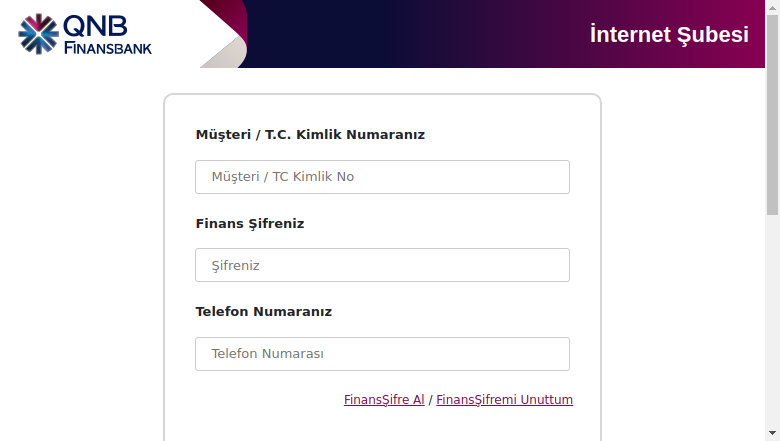
Task: Focus the Şifreniz password field
Action: coord(382,265)
